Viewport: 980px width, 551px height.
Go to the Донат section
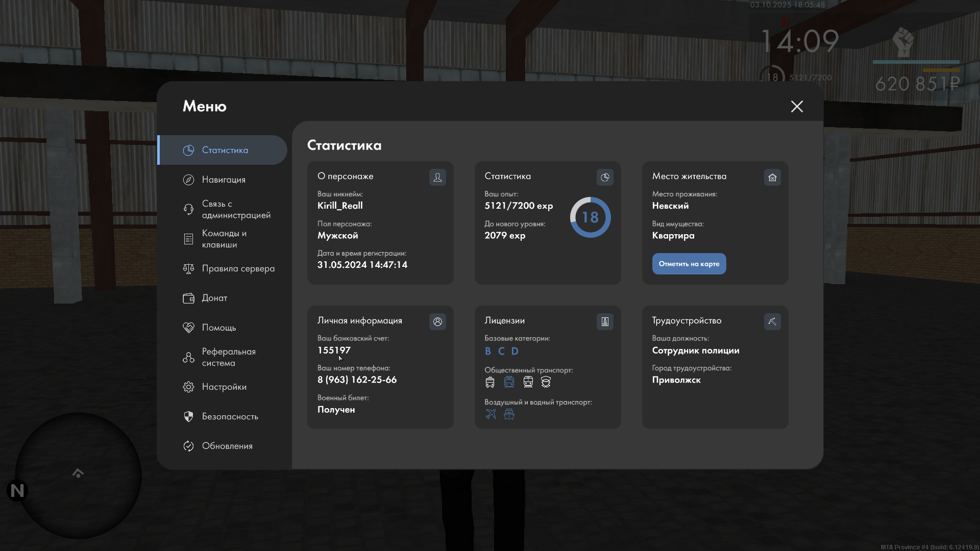tap(214, 298)
